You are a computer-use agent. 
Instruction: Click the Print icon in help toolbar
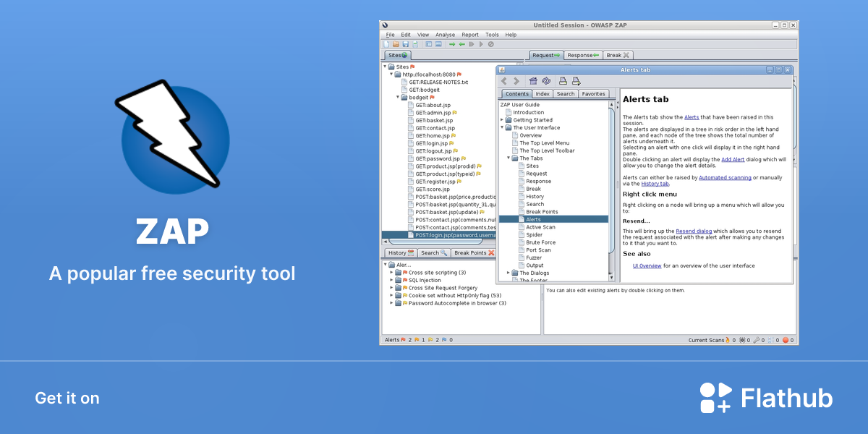tap(563, 81)
